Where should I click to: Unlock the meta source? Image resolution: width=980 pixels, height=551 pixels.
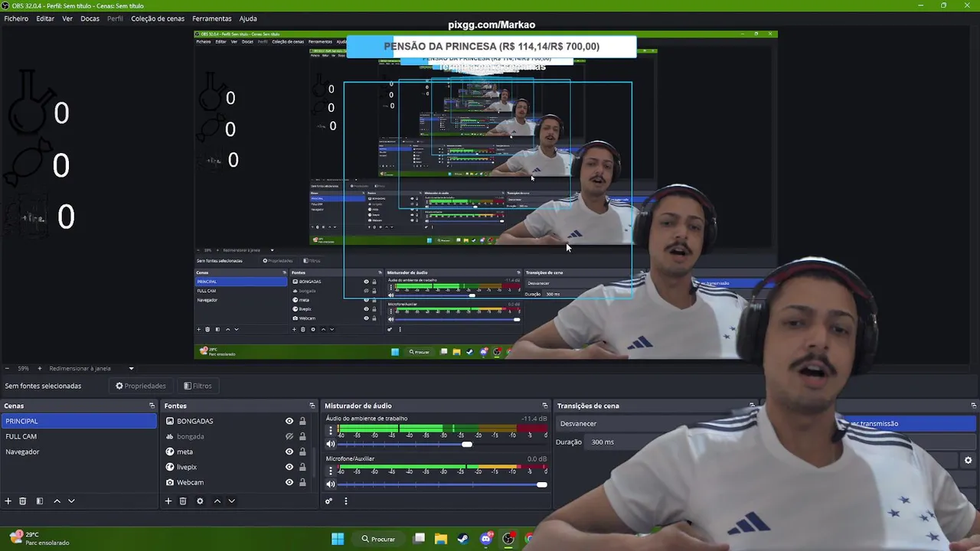pos(302,452)
